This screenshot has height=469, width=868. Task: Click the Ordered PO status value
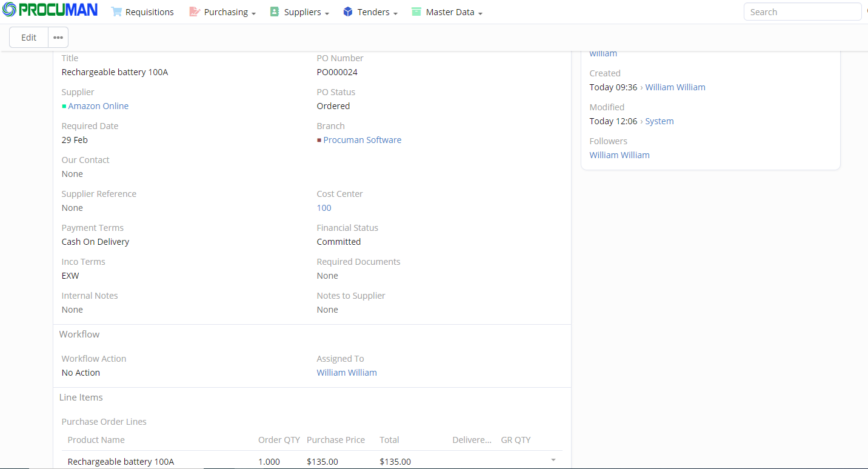(333, 106)
